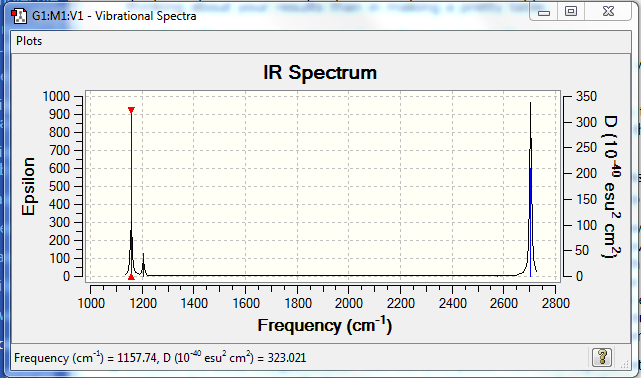Select the red bottom marker triangle at baseline
This screenshot has height=378, width=641.
point(131,277)
